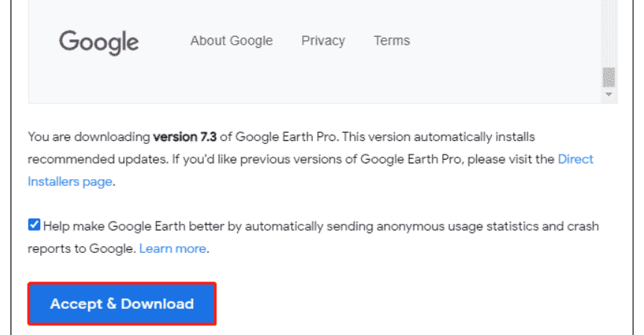Click the word 'Direct' at line end
Screen dimensions: 644x335
click(x=575, y=159)
